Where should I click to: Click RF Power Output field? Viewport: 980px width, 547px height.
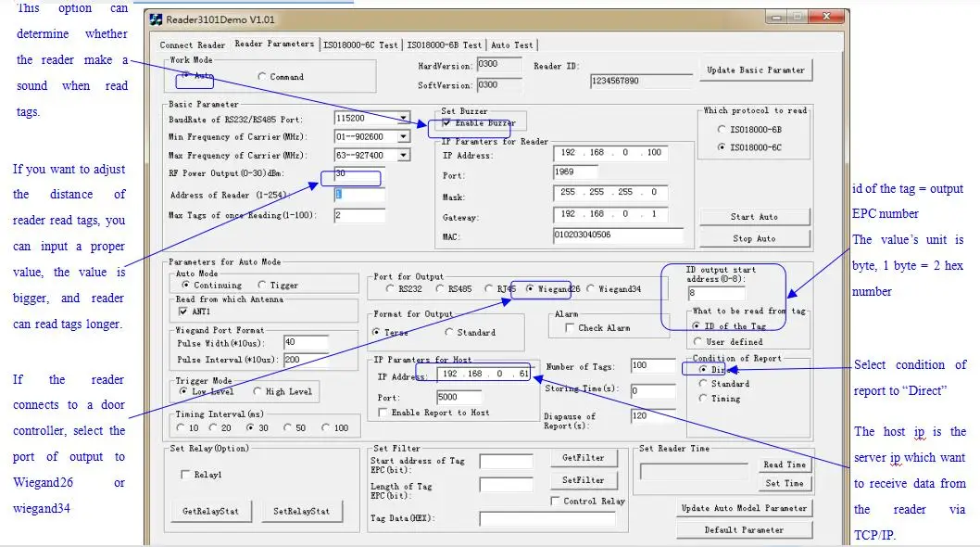359,174
